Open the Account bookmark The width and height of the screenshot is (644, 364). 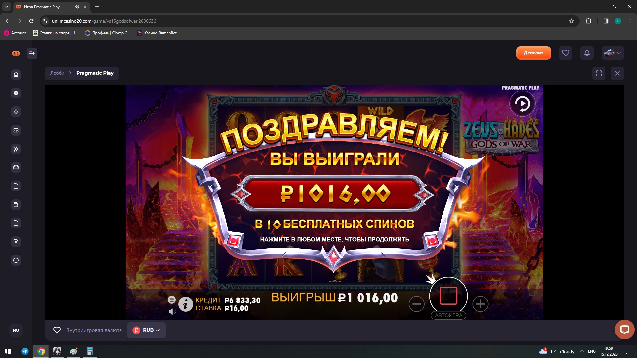(15, 33)
